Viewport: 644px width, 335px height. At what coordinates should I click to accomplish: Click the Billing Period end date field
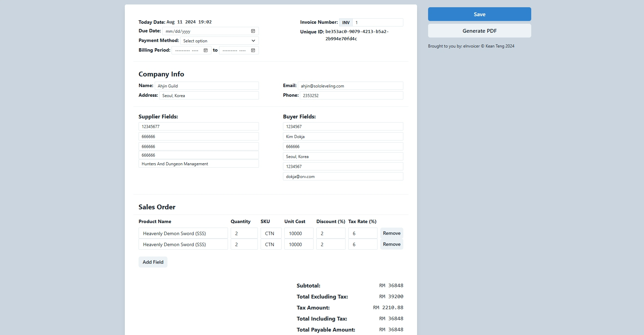pos(239,50)
